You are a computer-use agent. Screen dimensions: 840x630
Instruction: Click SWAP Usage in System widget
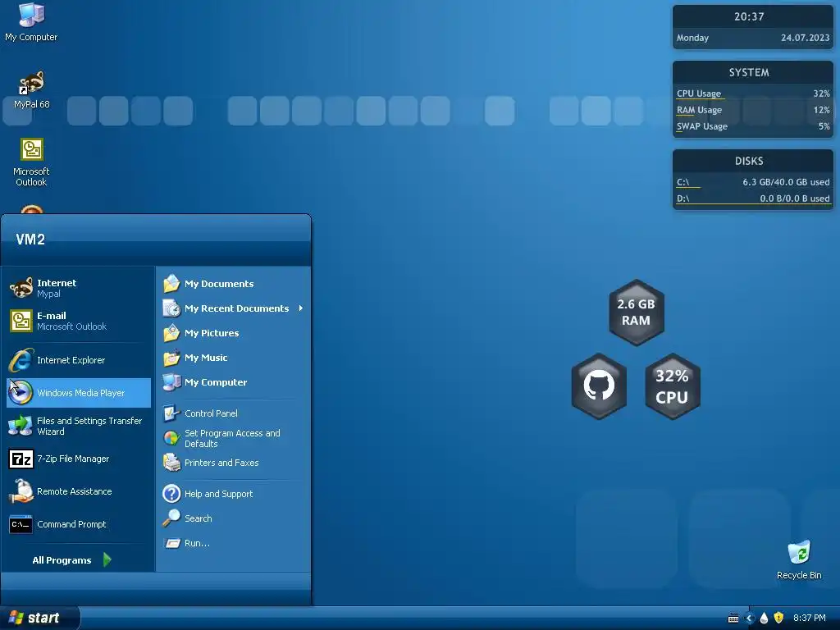click(x=753, y=126)
